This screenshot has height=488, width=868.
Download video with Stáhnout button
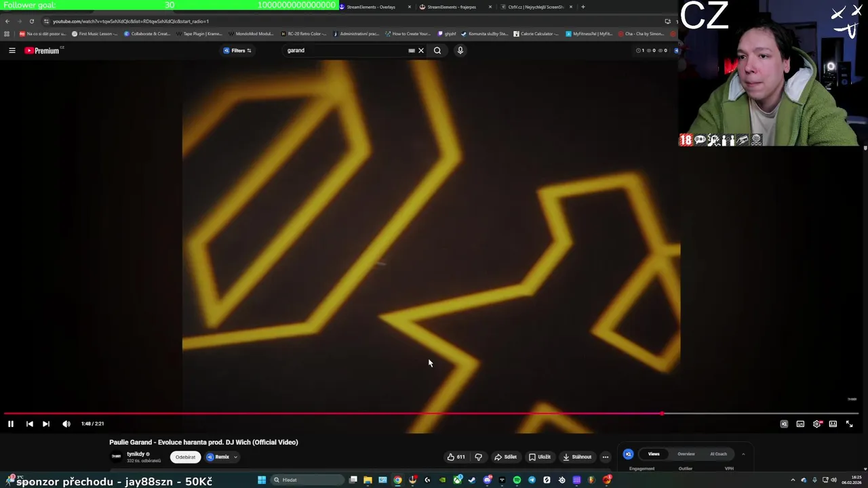(577, 457)
